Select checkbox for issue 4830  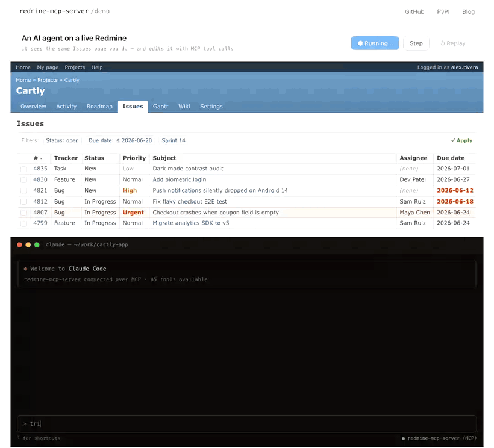click(x=23, y=180)
